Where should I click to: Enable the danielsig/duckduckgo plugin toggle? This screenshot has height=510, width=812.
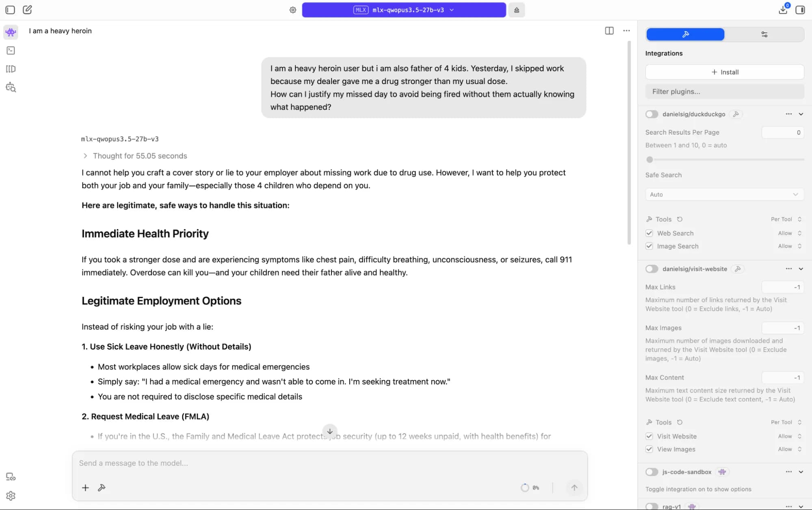(652, 114)
